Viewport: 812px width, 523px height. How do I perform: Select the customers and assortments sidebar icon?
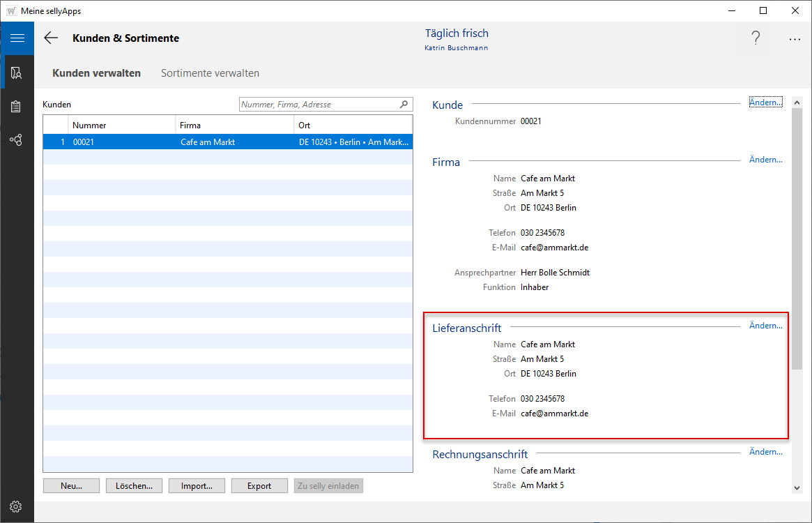pos(17,73)
